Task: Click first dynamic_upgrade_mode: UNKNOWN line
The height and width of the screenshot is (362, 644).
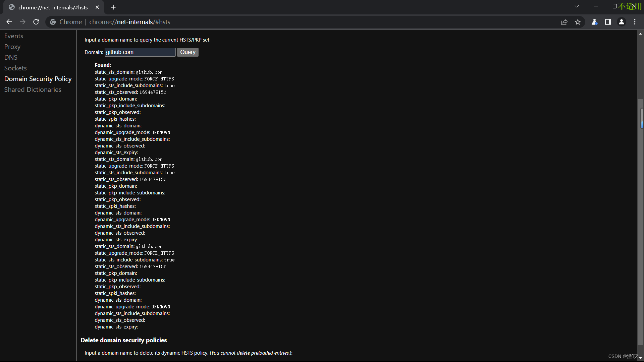Action: click(132, 132)
